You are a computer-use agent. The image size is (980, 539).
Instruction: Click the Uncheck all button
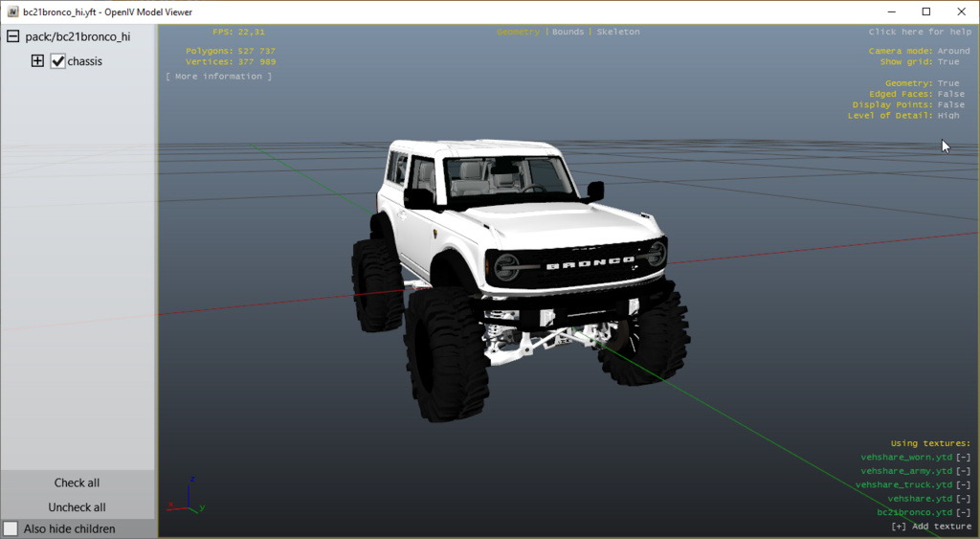click(77, 507)
